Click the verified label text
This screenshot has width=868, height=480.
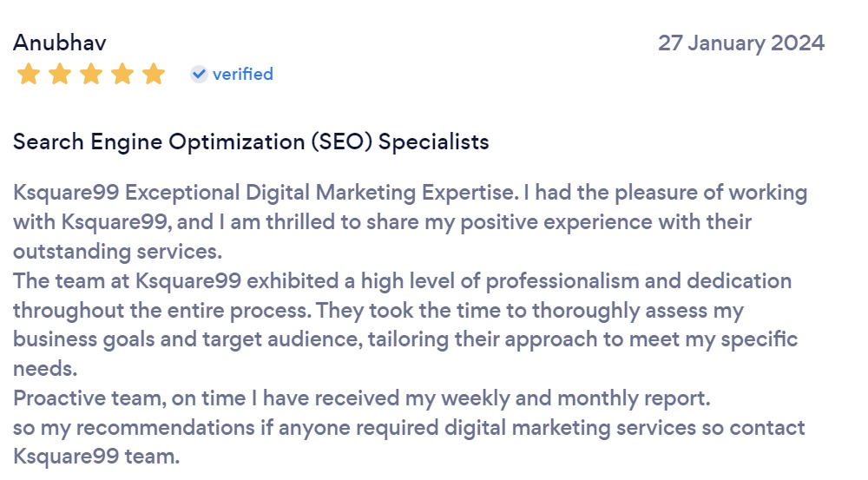(242, 75)
